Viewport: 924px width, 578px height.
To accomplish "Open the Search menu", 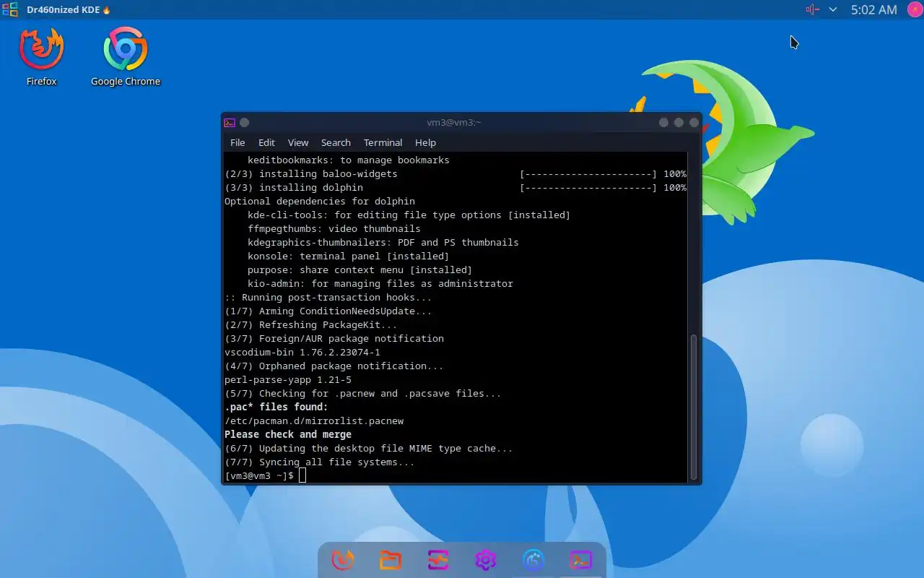I will (336, 142).
